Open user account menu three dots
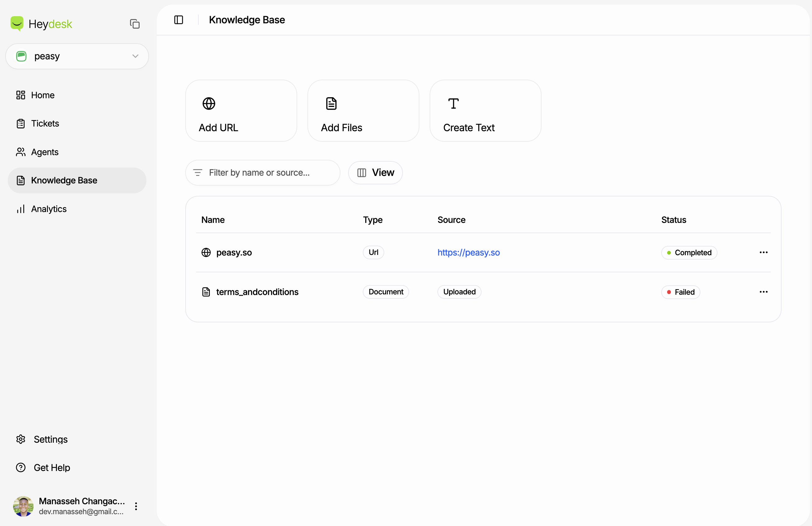The width and height of the screenshot is (812, 526). pos(136,506)
